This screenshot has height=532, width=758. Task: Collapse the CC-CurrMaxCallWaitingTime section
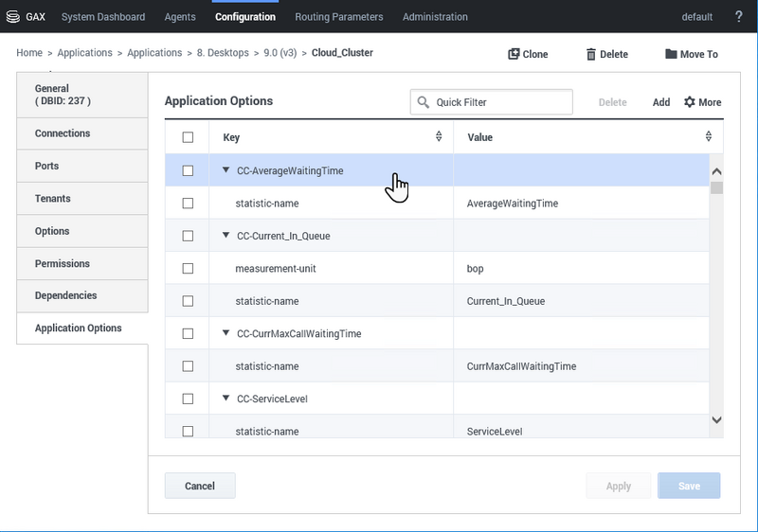226,333
